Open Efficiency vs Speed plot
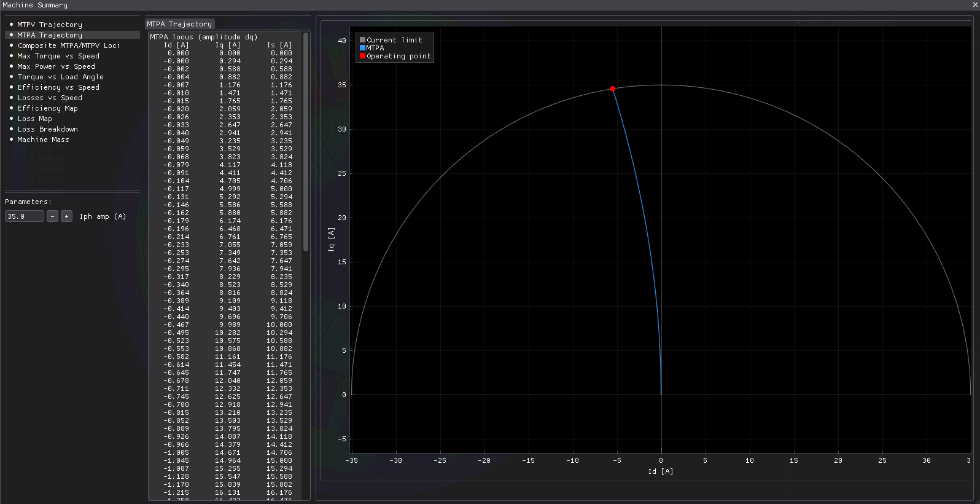The image size is (980, 504). (x=58, y=87)
